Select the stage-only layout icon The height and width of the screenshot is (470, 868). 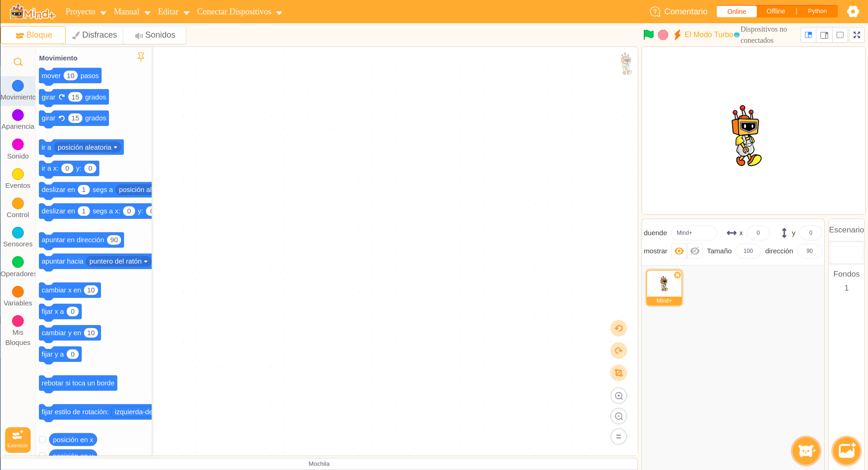click(x=840, y=35)
